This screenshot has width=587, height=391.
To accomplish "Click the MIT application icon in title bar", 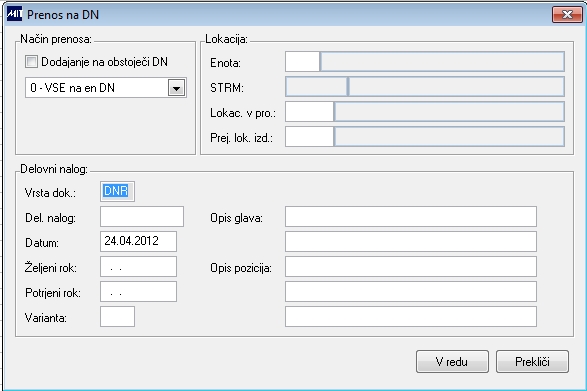I will pos(15,14).
